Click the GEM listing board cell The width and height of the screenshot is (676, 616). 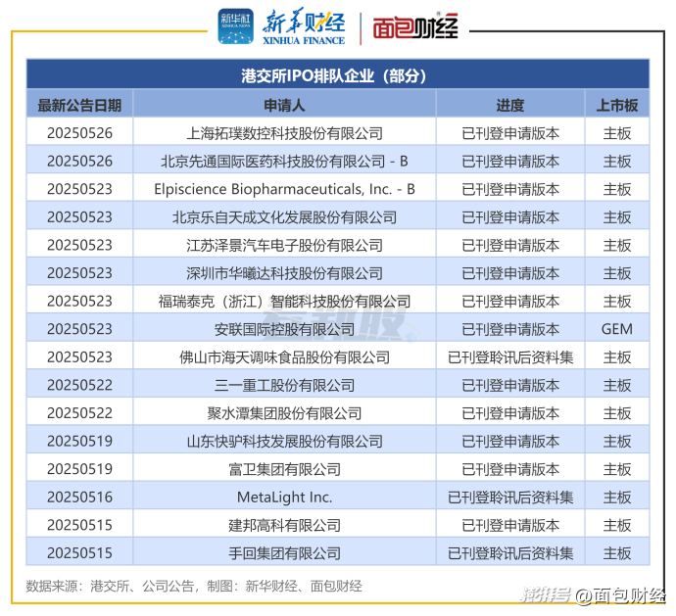(617, 329)
